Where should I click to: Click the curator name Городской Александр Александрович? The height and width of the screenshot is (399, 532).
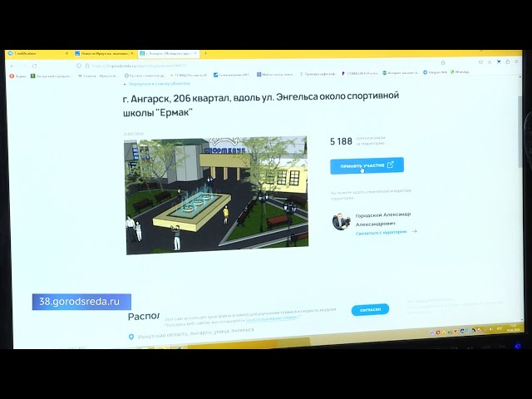(x=383, y=219)
